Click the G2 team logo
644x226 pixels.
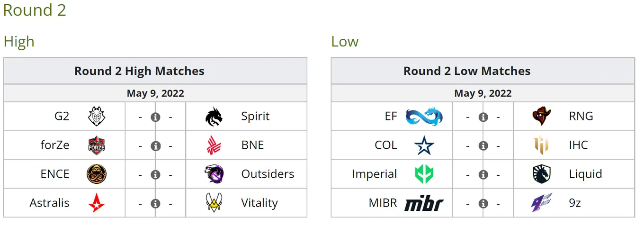click(97, 117)
